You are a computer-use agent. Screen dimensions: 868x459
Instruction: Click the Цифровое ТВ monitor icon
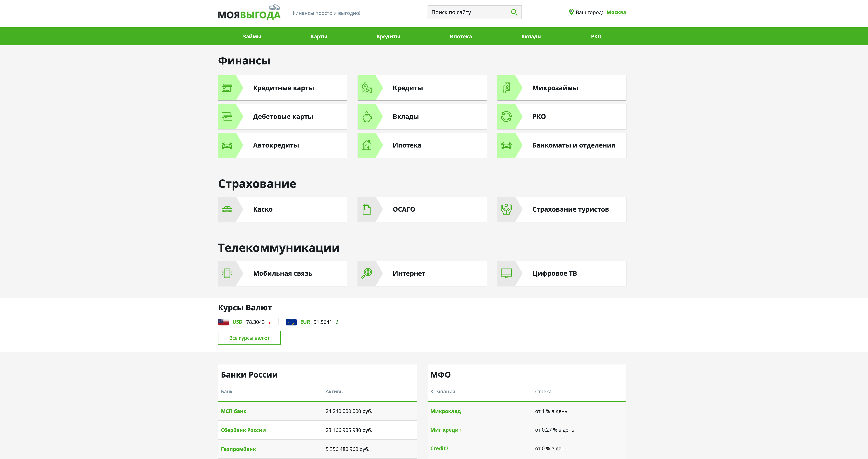click(506, 273)
